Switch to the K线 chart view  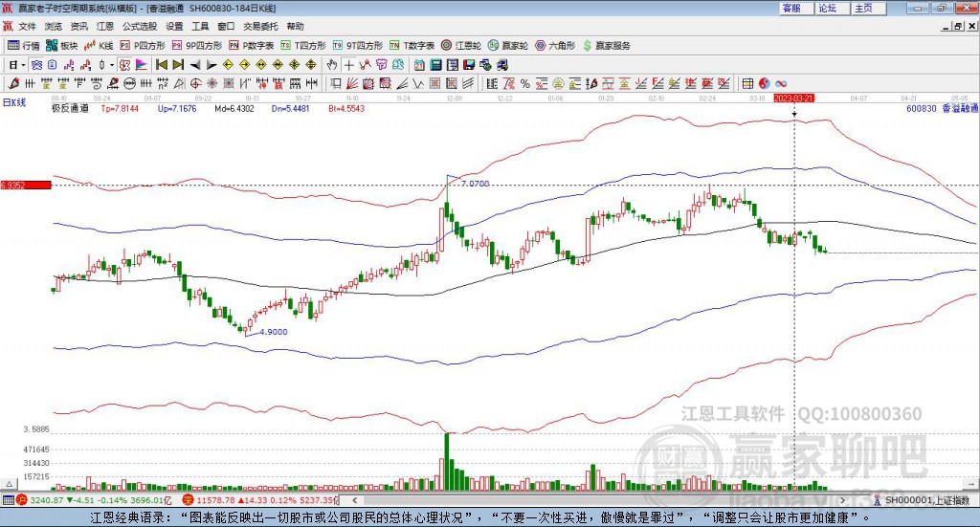(x=99, y=46)
